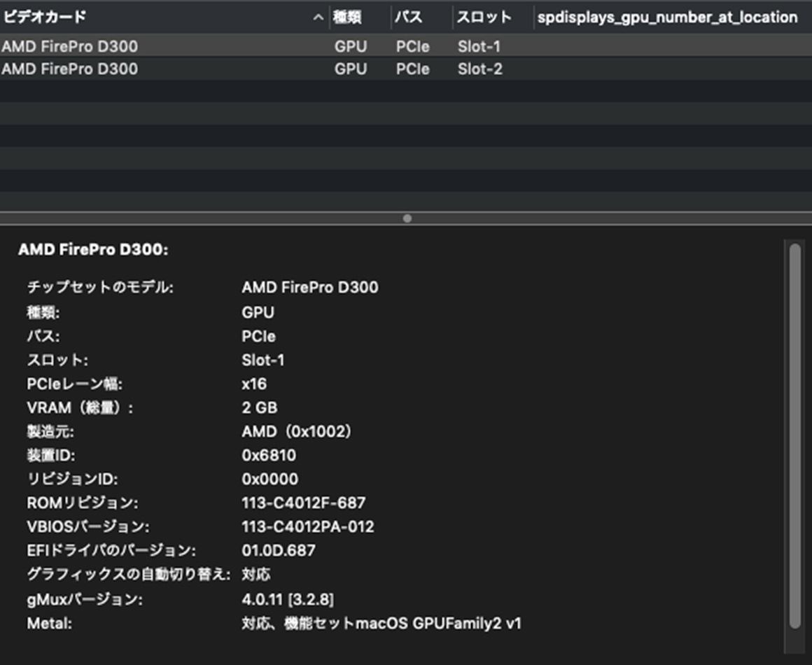
Task: Click the Slot-1 value in the detail pane
Action: pos(263,360)
